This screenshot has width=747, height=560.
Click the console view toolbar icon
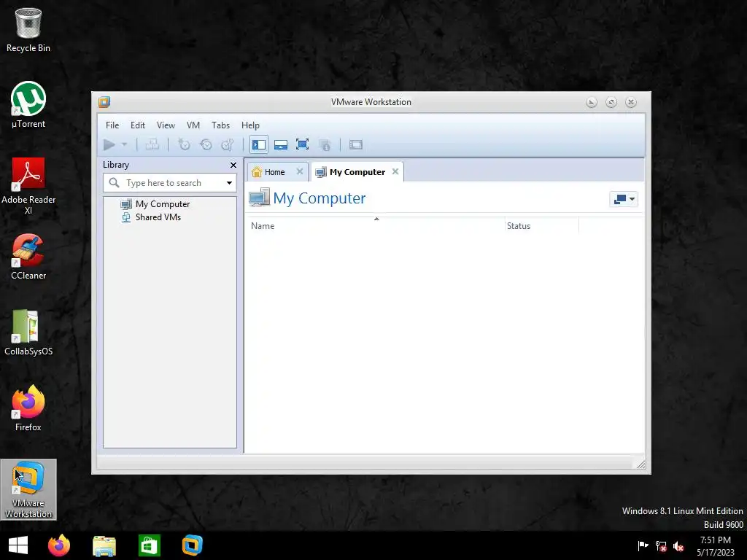[x=356, y=144]
